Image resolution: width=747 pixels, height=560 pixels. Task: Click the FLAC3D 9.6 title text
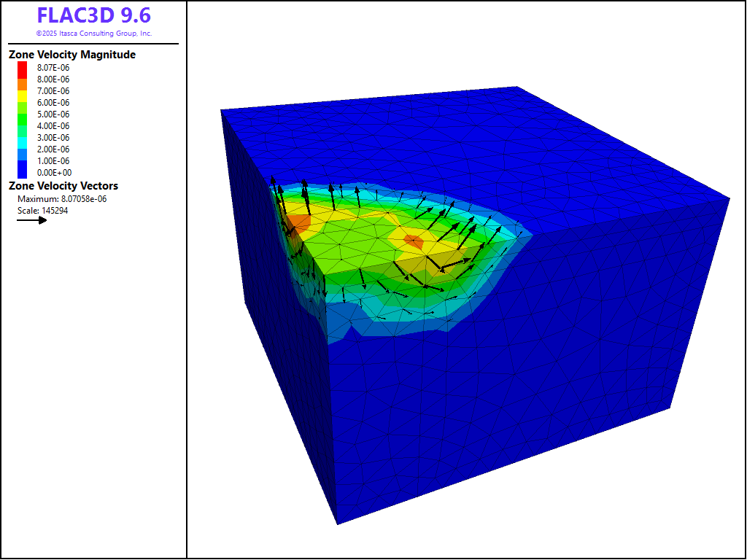point(93,15)
